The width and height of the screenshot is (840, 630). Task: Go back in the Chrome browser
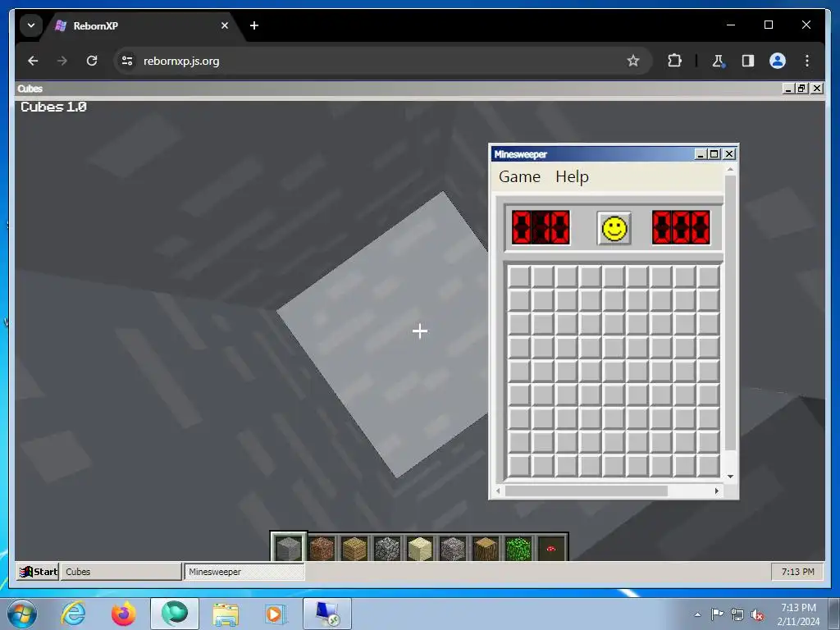coord(33,61)
